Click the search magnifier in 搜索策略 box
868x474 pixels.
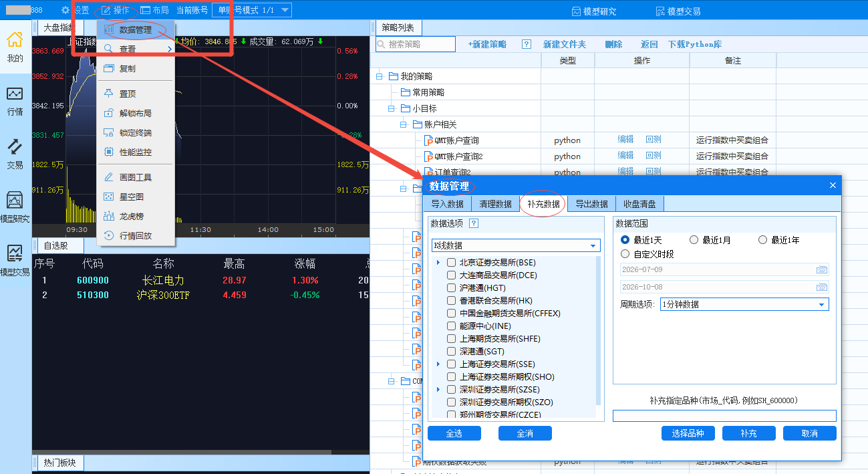pos(382,44)
